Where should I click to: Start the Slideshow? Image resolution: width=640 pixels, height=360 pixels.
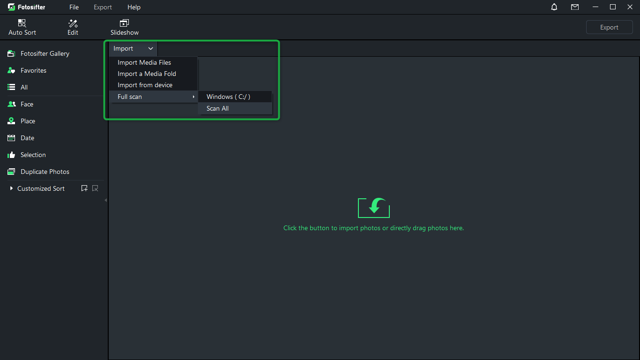pos(124,27)
